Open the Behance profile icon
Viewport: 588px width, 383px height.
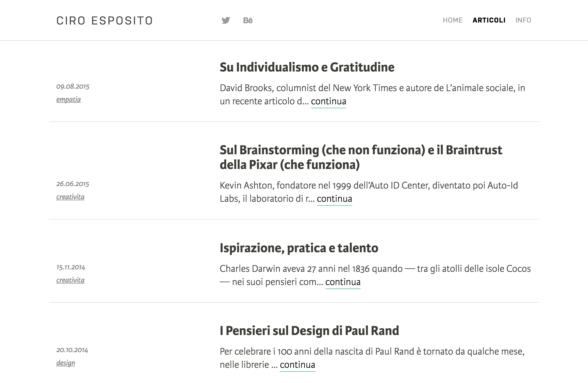point(247,20)
